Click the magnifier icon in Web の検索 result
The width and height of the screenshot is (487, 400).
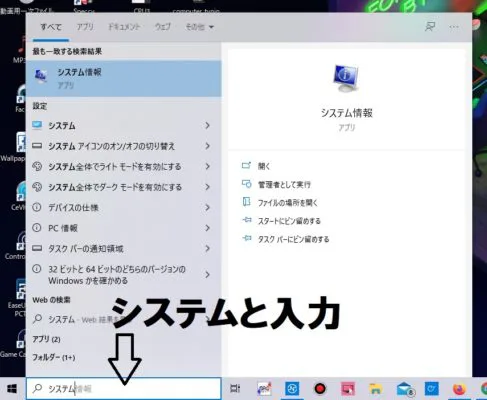tap(37, 319)
